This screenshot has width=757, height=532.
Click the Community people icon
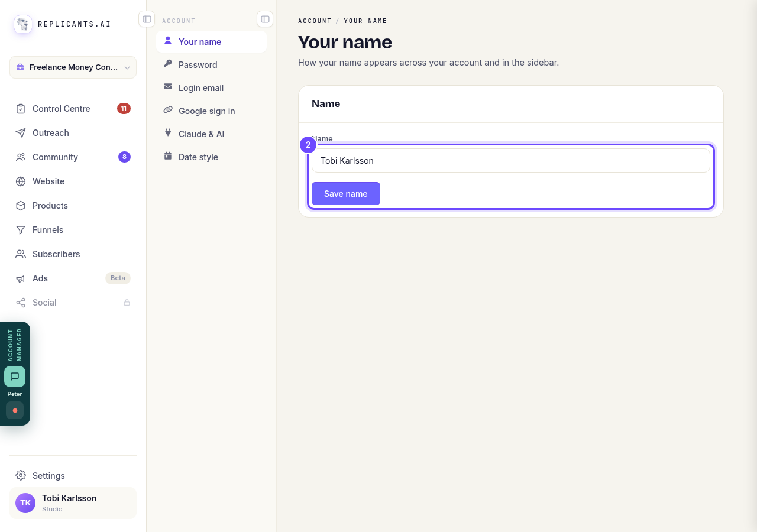pyautogui.click(x=21, y=157)
